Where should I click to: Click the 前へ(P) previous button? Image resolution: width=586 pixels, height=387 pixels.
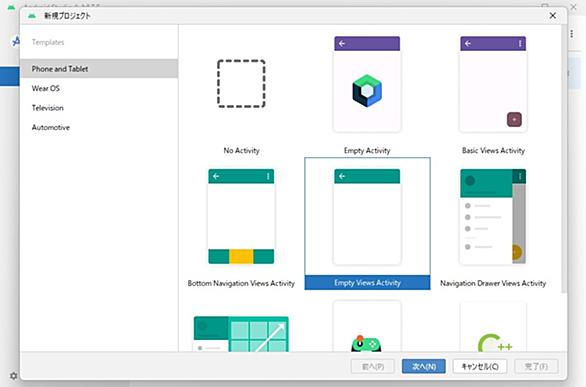coord(373,366)
